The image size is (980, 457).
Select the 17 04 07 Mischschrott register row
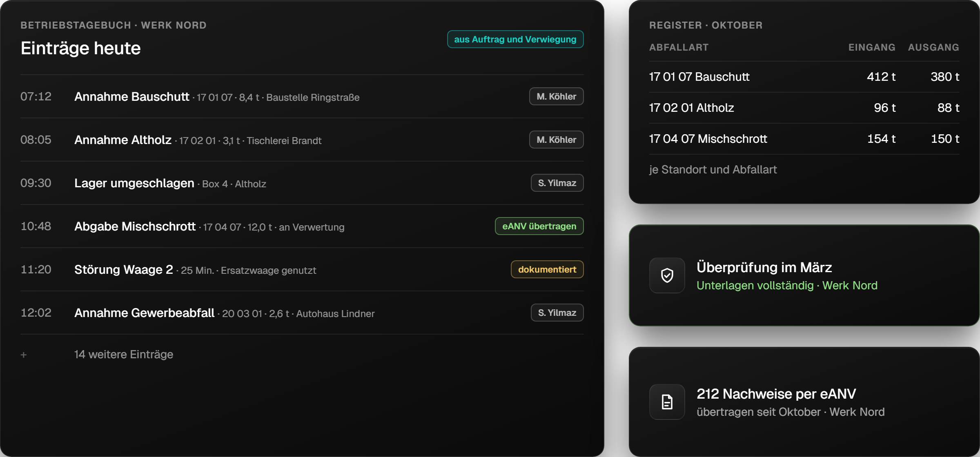(804, 139)
